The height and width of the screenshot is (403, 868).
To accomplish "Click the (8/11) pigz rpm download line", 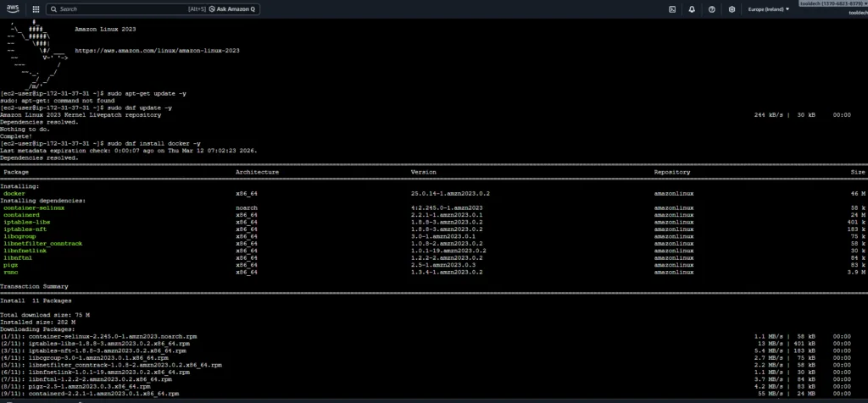I will (75, 386).
